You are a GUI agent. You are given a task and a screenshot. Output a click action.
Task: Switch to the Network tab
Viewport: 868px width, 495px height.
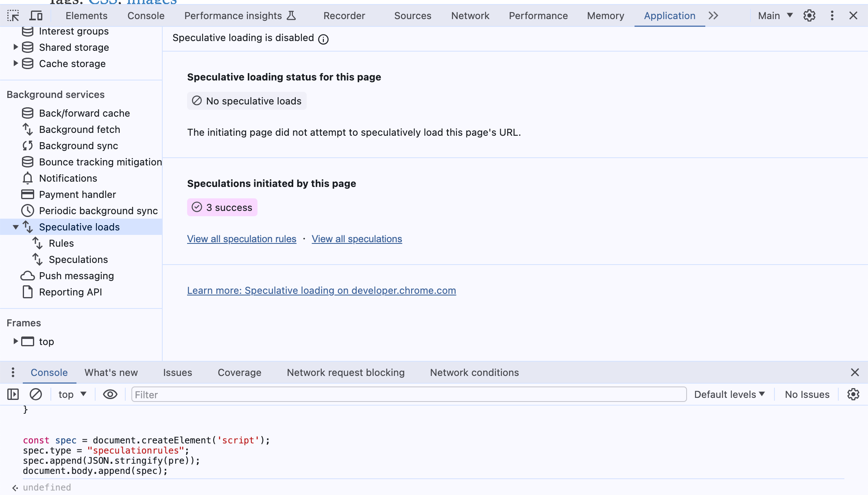click(470, 16)
